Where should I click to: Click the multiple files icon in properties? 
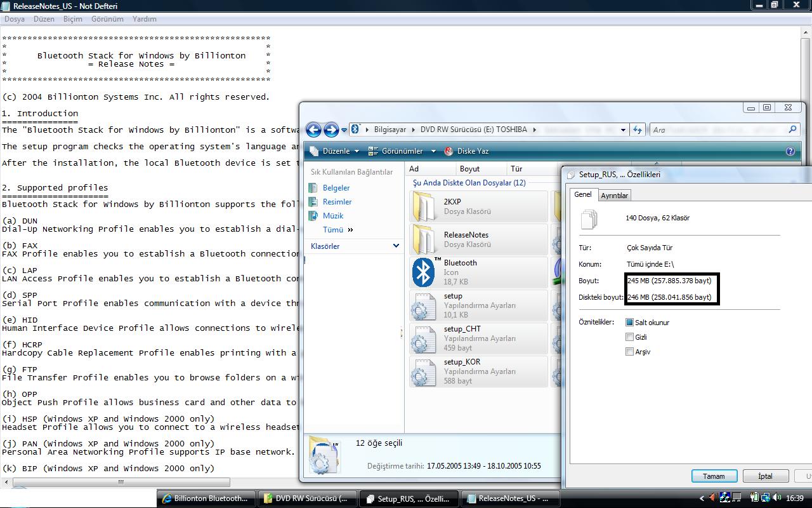pos(589,219)
